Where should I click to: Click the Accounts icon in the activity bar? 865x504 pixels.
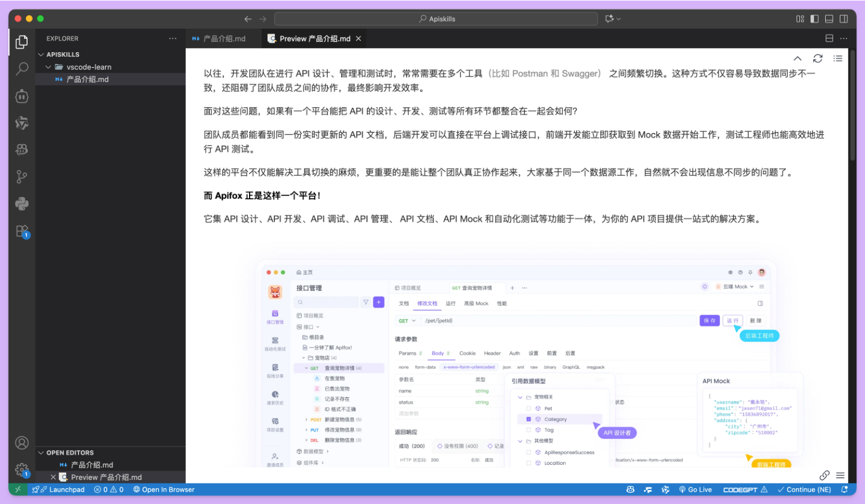point(22,442)
